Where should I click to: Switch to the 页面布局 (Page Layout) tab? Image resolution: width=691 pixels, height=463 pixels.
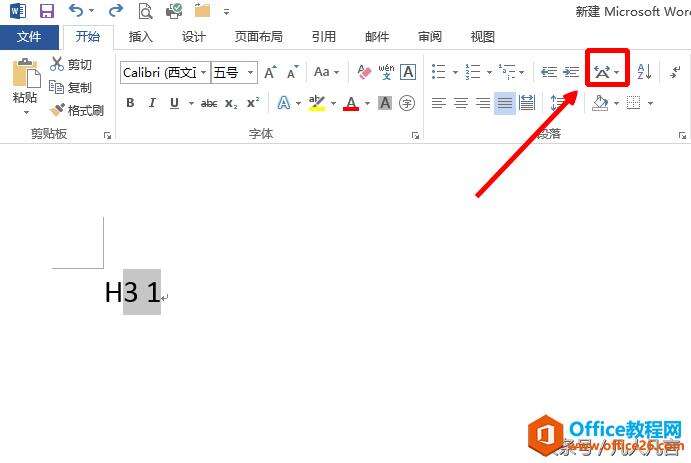(x=259, y=37)
